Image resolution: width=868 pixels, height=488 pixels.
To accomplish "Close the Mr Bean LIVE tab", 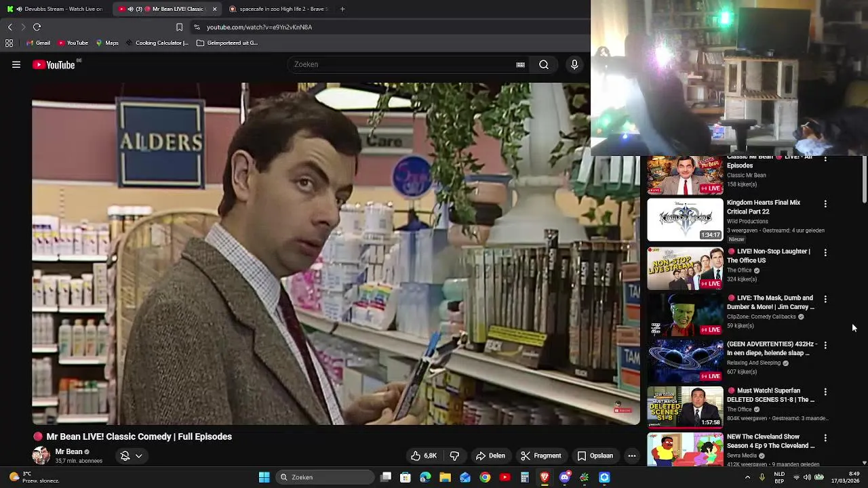I will click(x=214, y=9).
